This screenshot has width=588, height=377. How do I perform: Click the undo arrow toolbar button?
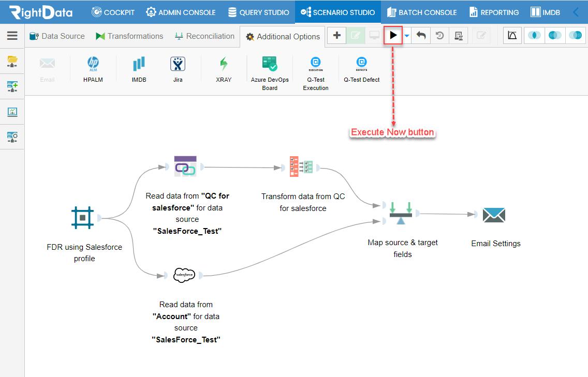coord(421,36)
